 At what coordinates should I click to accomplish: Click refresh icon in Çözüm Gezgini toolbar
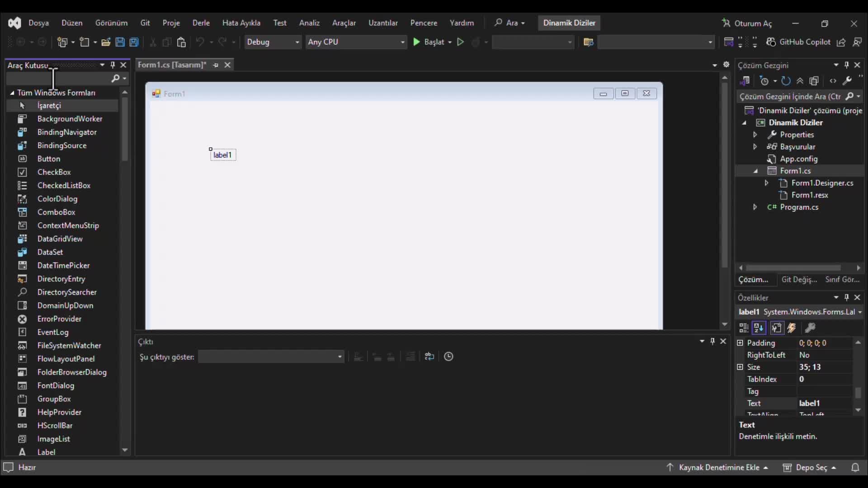[786, 81]
